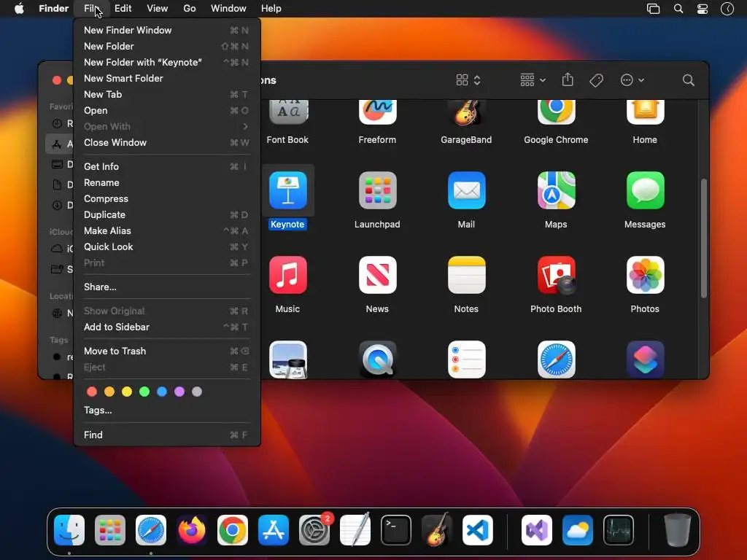The image size is (747, 560).
Task: Select the Music app icon
Action: point(287,275)
